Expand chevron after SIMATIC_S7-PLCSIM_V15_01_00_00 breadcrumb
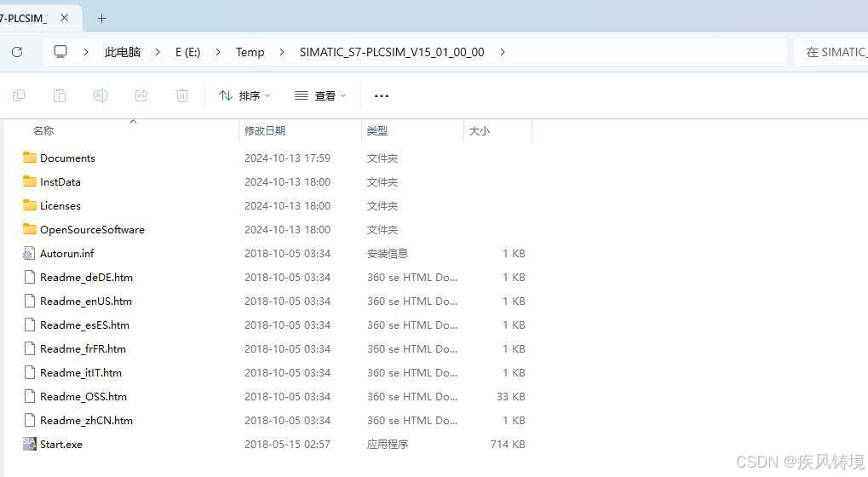This screenshot has width=868, height=477. point(502,52)
